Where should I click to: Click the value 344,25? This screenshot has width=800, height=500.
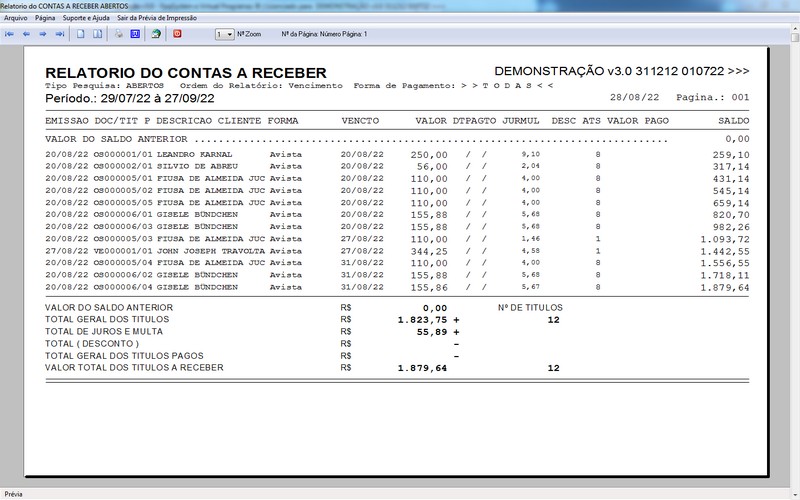[x=429, y=251]
